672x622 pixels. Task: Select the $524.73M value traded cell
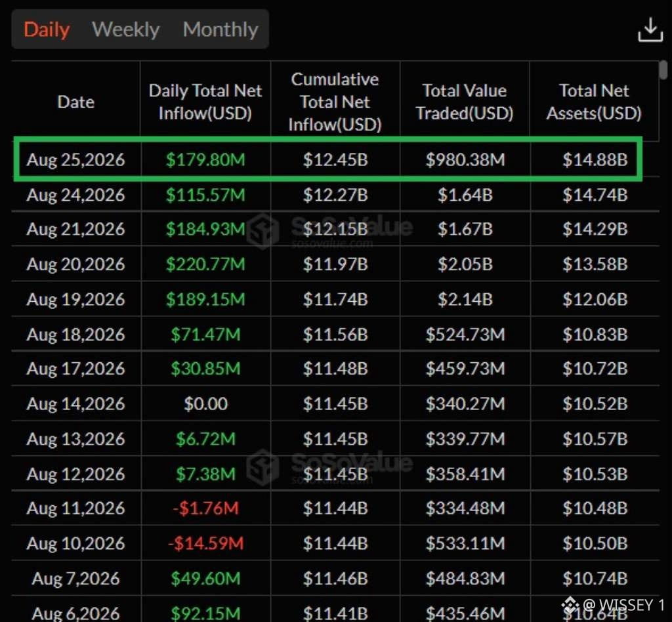pyautogui.click(x=465, y=335)
